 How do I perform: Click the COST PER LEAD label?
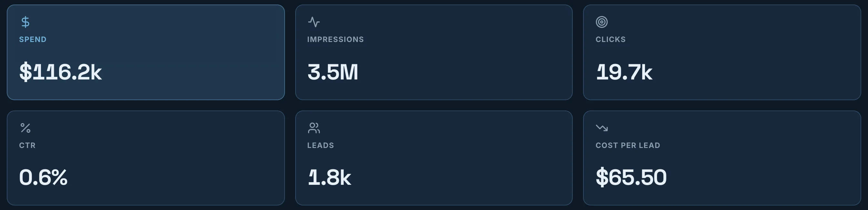click(x=628, y=145)
